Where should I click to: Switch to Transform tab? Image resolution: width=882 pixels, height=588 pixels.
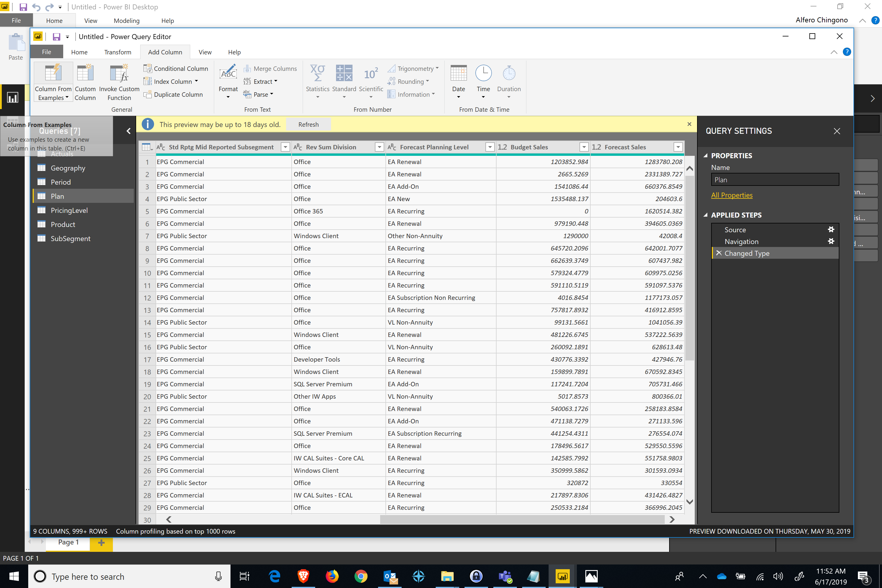[x=118, y=52]
